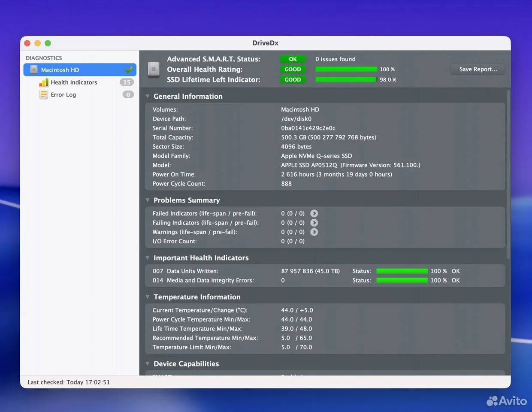Click the Data Units Written status bar
Viewport: 532px width, 412px height.
tap(402, 271)
